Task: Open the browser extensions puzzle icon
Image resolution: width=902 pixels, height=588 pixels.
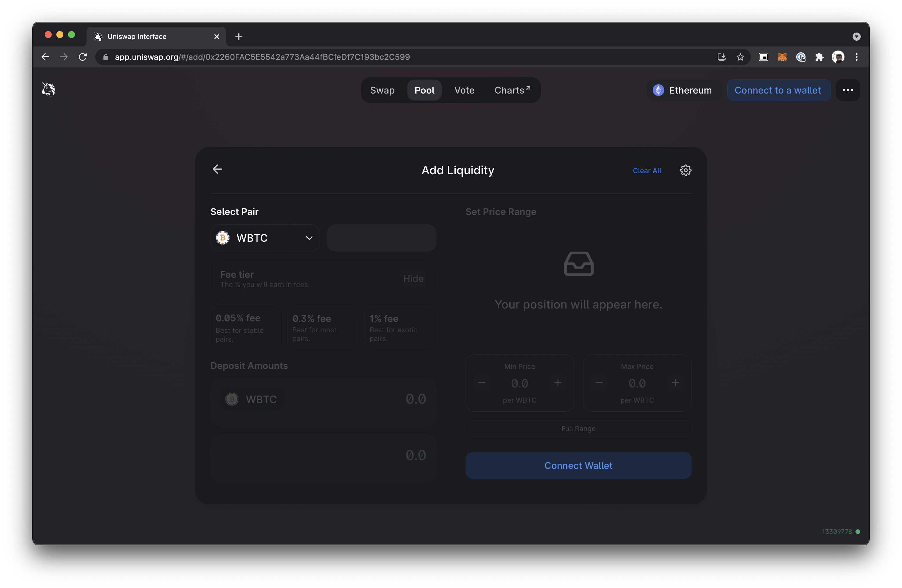Action: coord(819,57)
